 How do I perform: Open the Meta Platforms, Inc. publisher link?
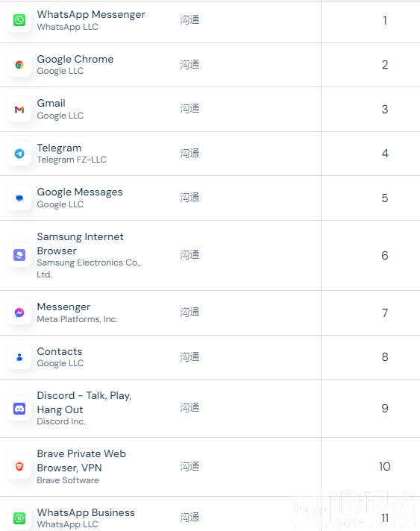(x=78, y=319)
